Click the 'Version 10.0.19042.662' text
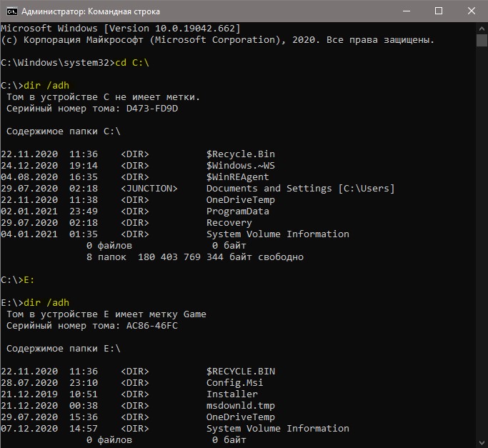 click(172, 29)
